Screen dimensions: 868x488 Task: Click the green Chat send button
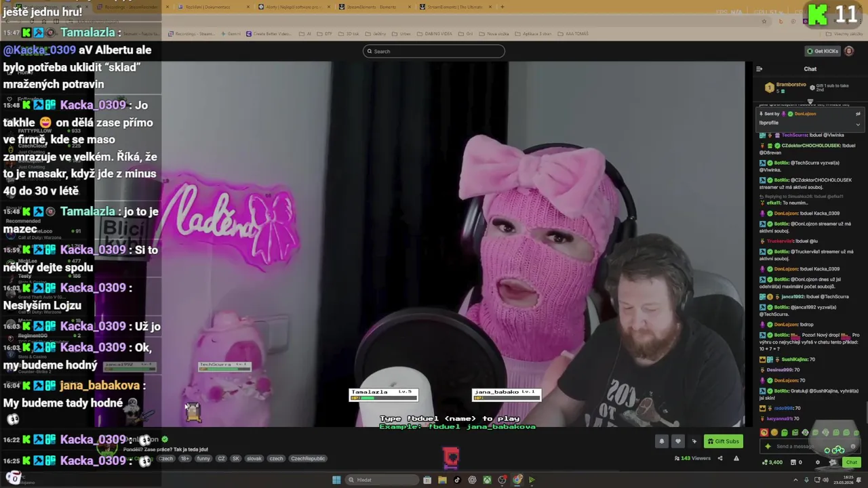tap(851, 462)
